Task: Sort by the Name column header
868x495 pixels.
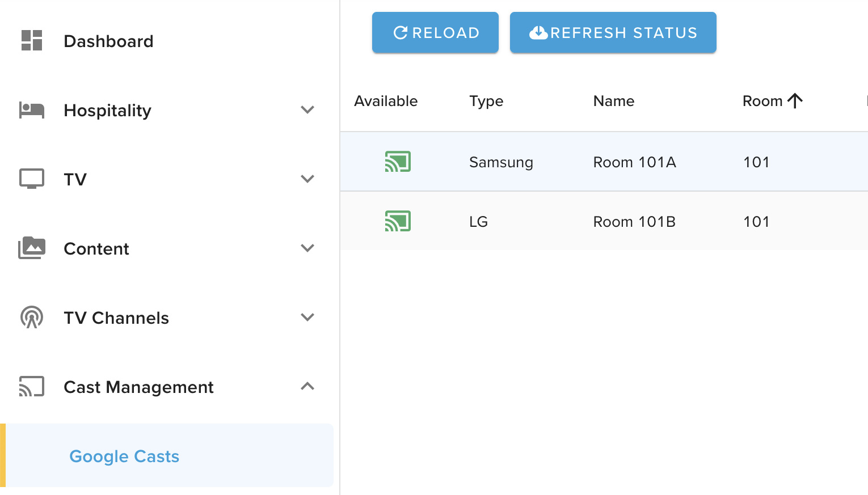Action: click(x=613, y=101)
